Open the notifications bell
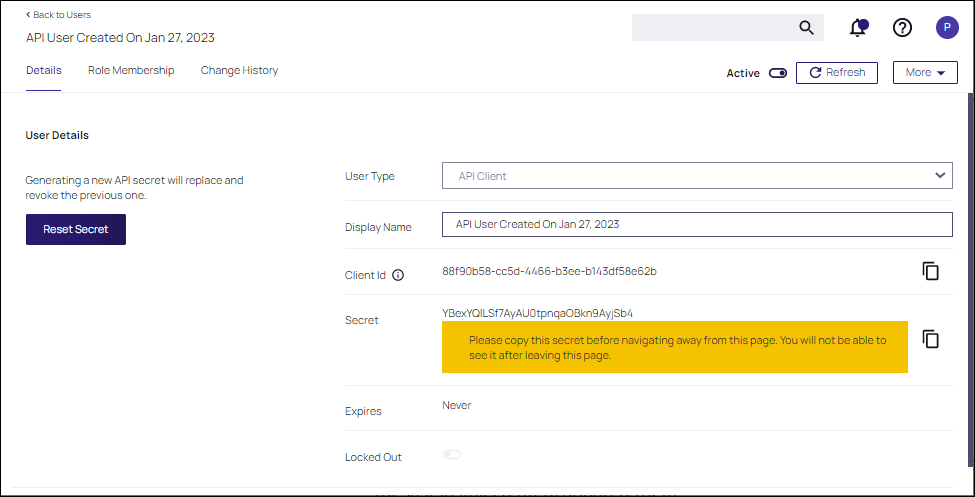 coord(857,28)
